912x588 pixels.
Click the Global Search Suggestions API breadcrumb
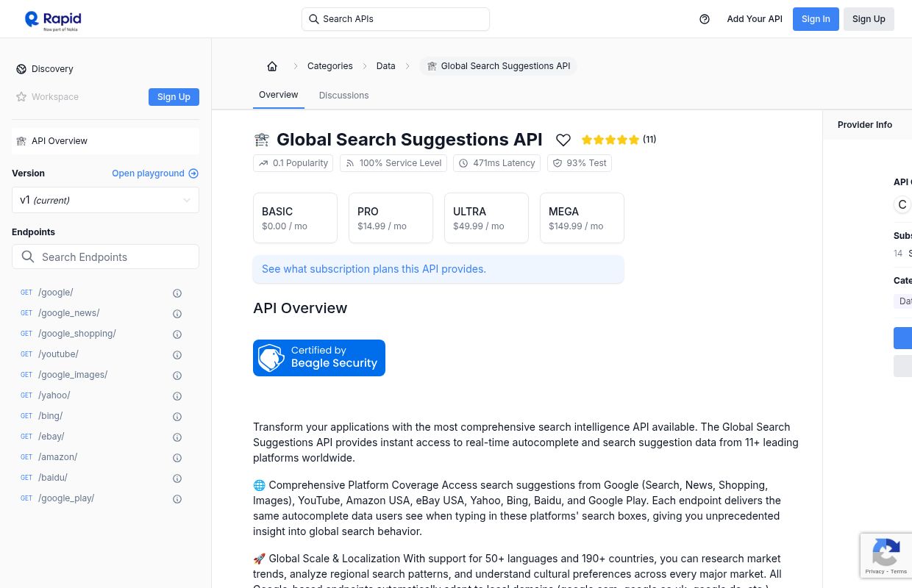[498, 66]
